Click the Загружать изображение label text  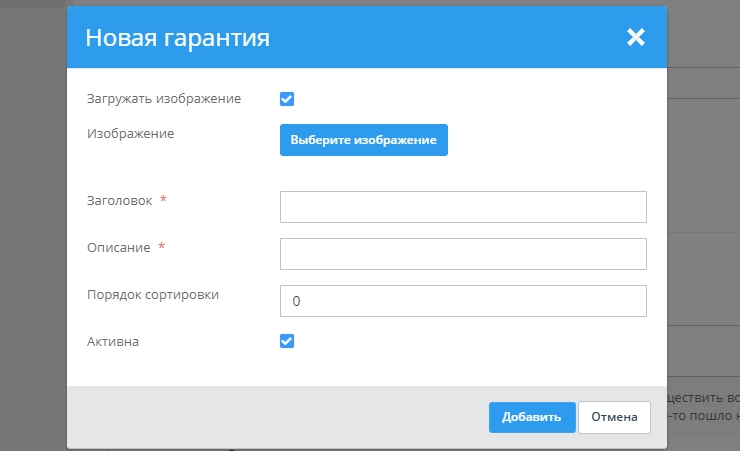164,99
